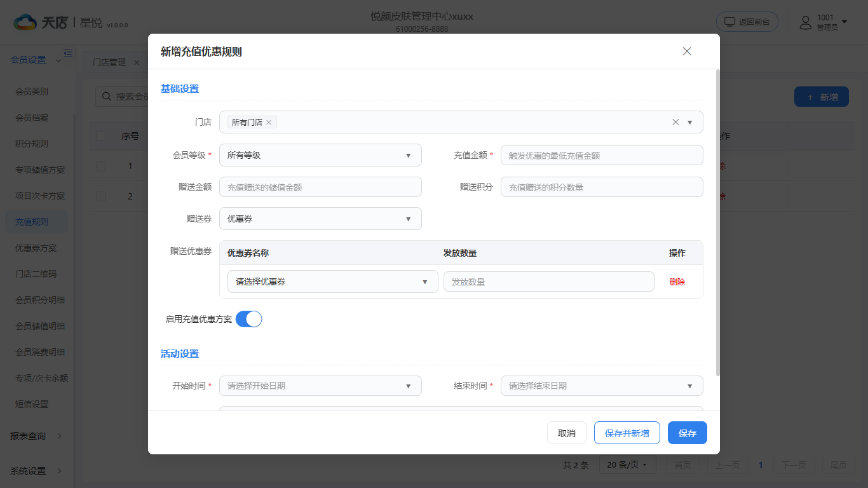
Task: Click the 保存 button
Action: (x=688, y=433)
